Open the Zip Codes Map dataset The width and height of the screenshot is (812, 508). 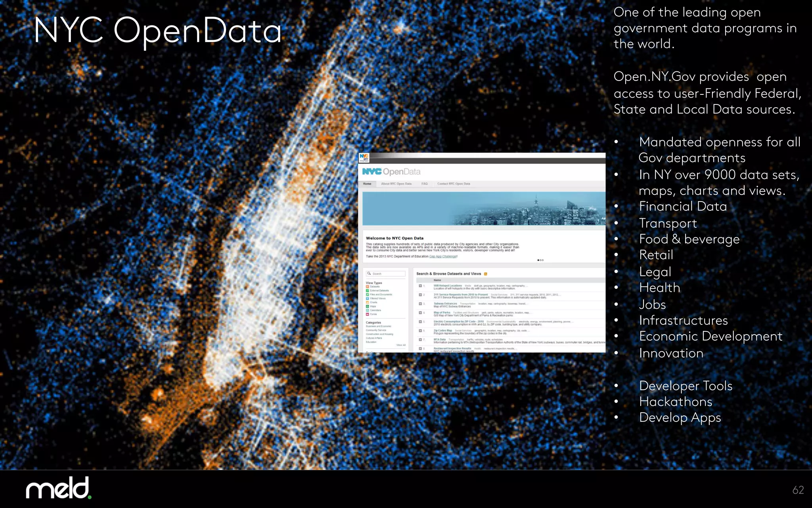coord(443,331)
